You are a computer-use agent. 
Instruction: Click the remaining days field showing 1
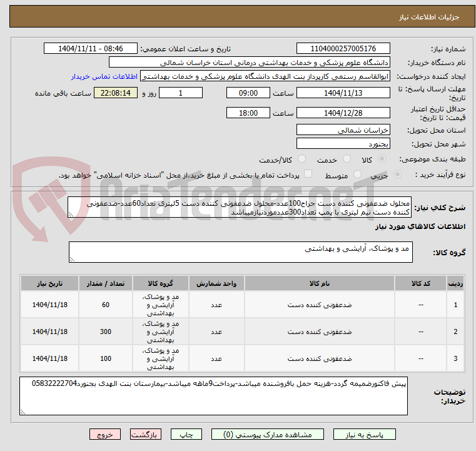[181, 93]
